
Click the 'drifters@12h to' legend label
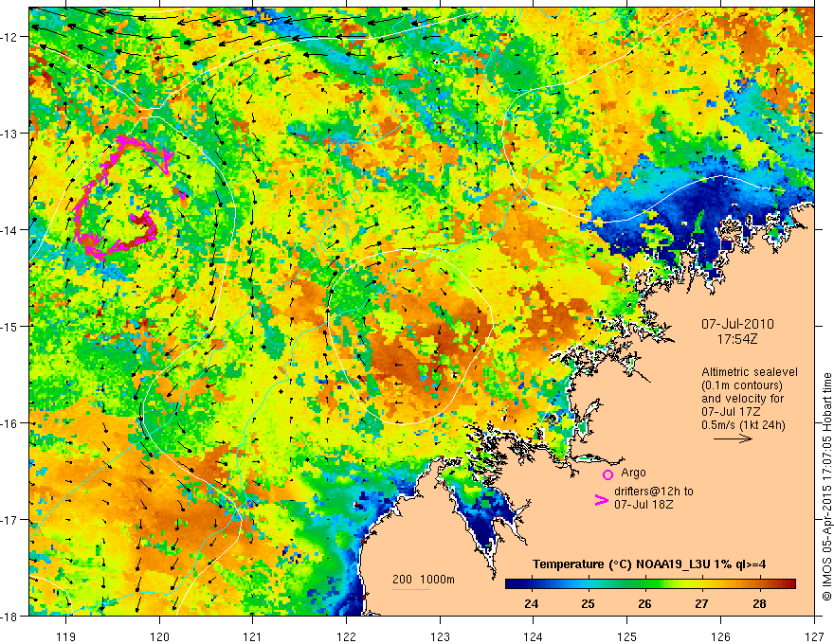654,491
